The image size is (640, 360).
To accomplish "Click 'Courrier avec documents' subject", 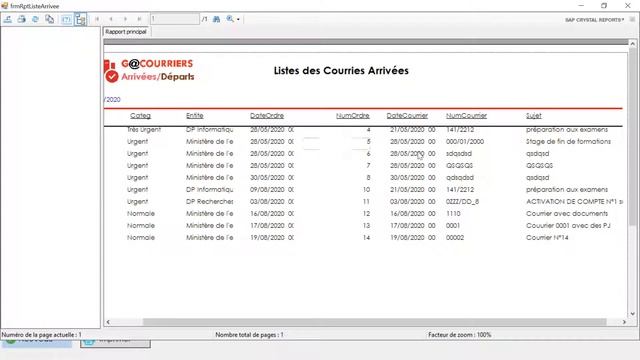I will click(567, 213).
